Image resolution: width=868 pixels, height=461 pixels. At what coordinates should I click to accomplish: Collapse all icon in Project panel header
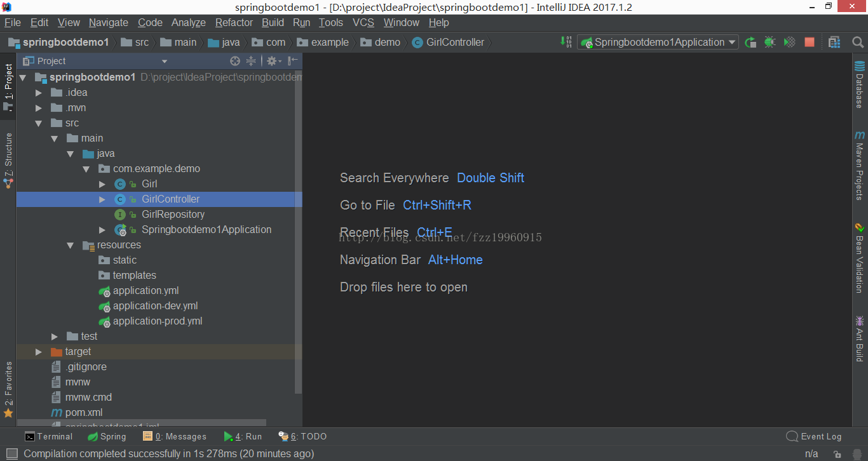pyautogui.click(x=251, y=61)
